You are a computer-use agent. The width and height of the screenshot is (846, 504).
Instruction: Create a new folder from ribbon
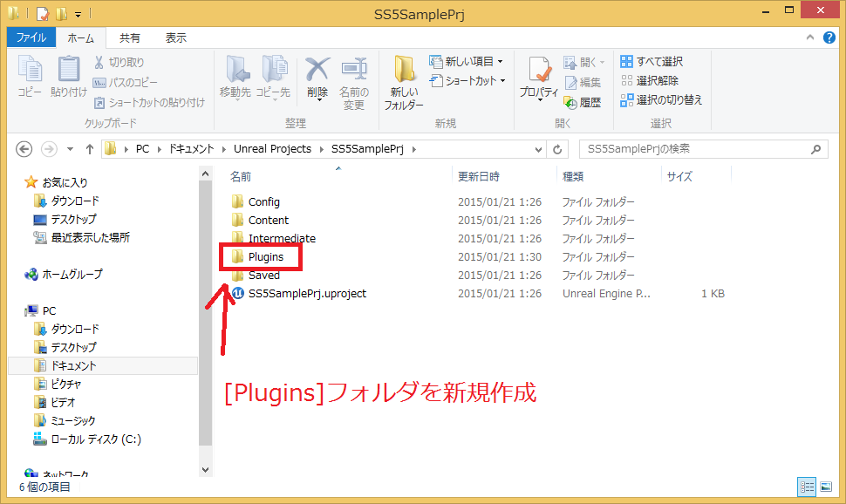pos(404,83)
